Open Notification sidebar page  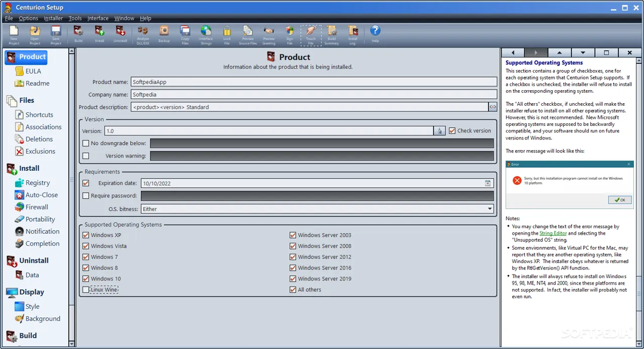(x=37, y=231)
